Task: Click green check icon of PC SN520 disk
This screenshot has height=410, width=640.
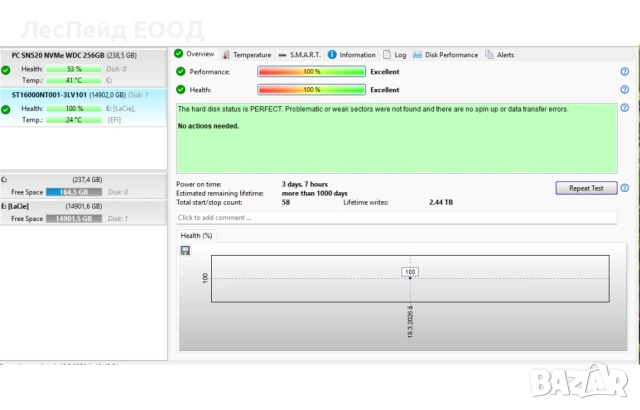Action: pos(6,70)
